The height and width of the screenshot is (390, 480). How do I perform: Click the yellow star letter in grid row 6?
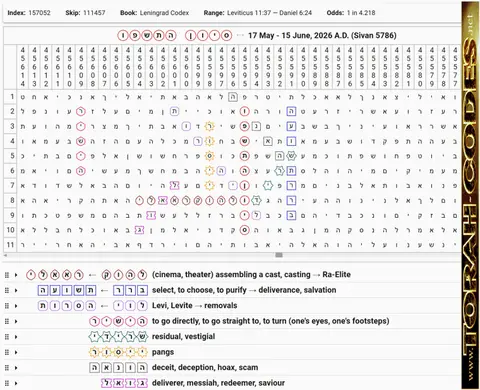[x=210, y=171]
